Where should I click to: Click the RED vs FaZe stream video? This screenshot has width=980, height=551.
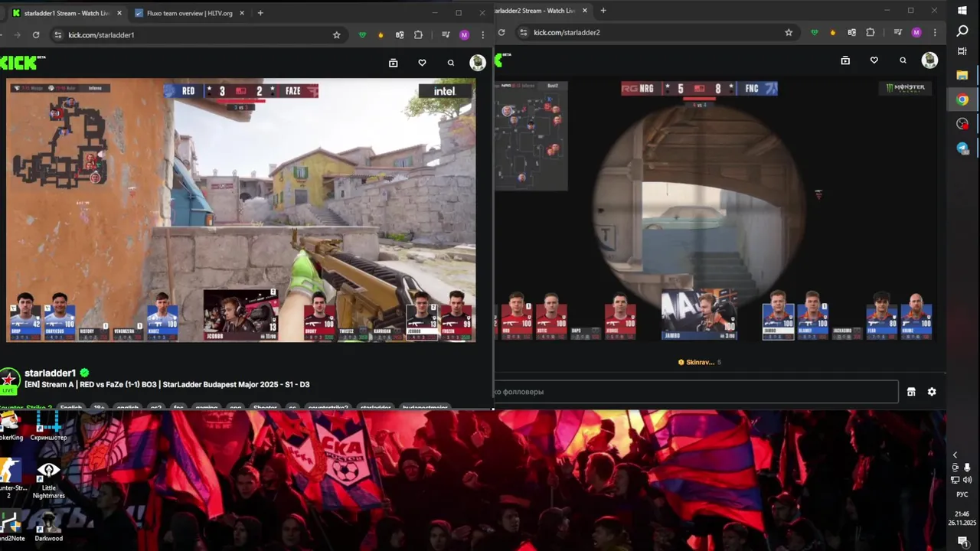point(240,210)
